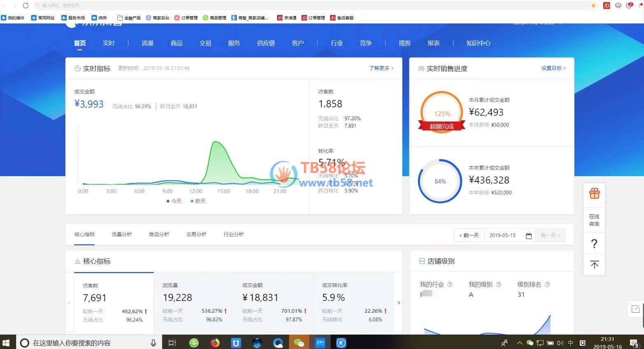644x349 pixels.
Task: Open WeChat from the Windows taskbar
Action: (299, 342)
